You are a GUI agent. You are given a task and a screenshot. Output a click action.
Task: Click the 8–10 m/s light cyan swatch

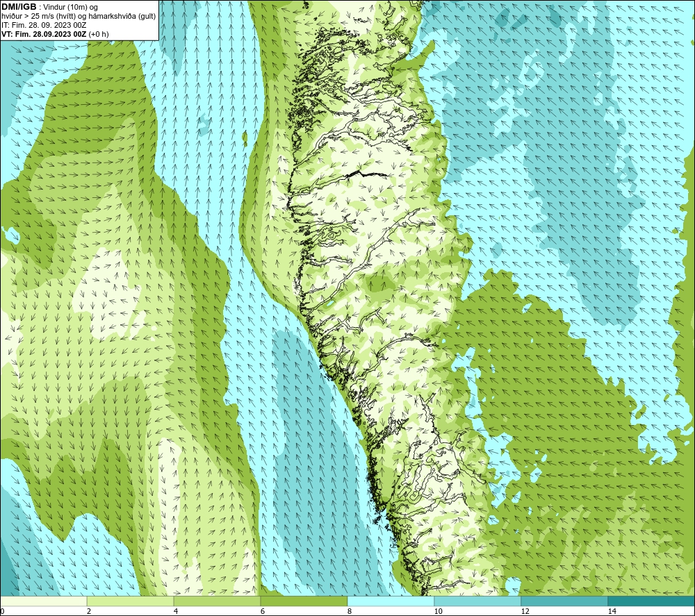pos(391,601)
